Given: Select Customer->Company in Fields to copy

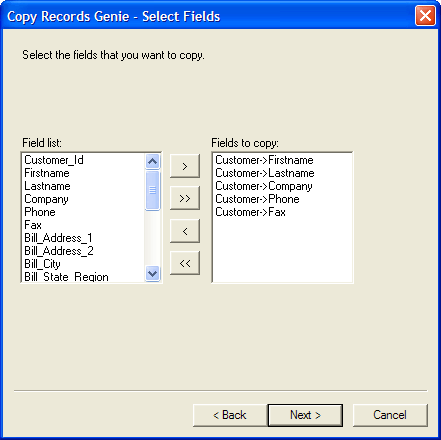Looking at the screenshot, I should (x=282, y=186).
